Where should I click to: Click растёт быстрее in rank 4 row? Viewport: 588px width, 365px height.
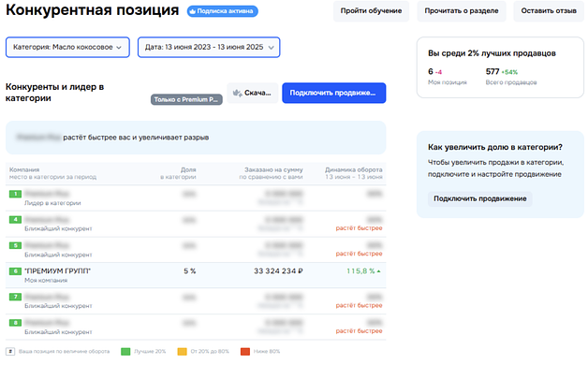359,227
